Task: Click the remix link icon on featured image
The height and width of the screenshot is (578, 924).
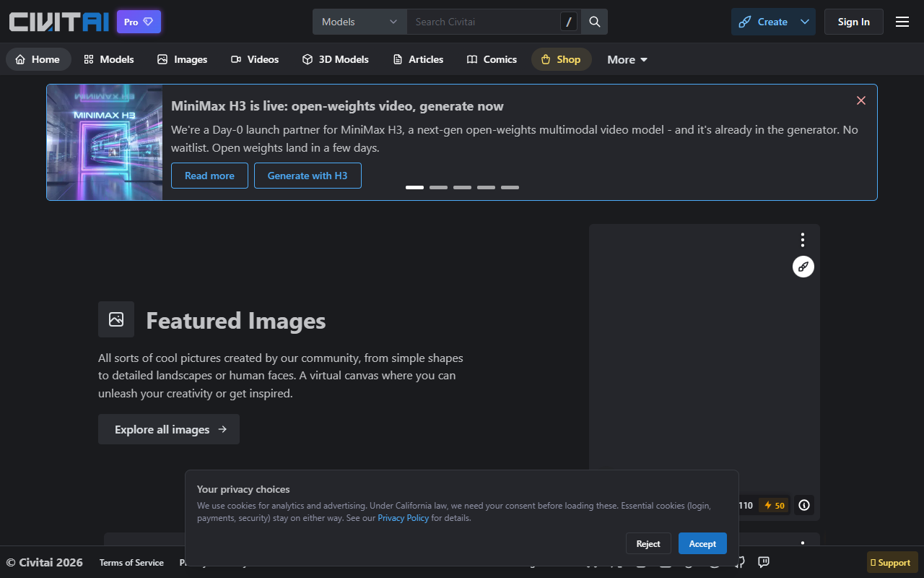Action: point(803,267)
